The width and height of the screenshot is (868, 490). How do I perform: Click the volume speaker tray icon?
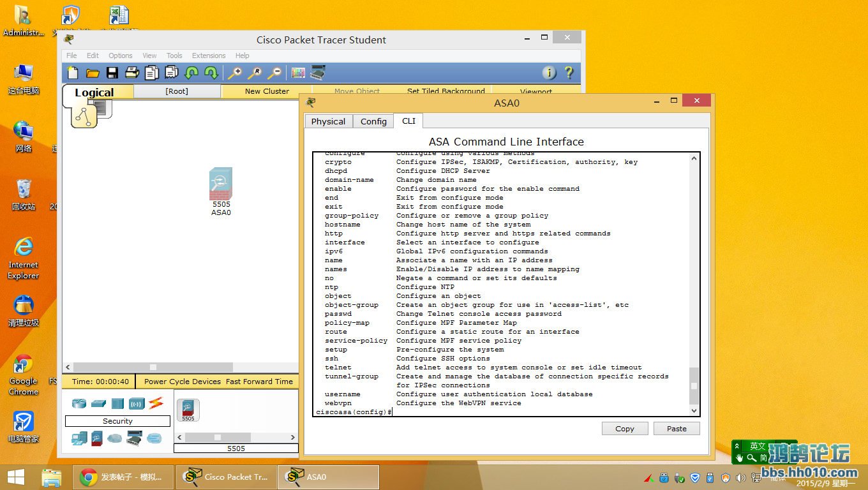(741, 477)
